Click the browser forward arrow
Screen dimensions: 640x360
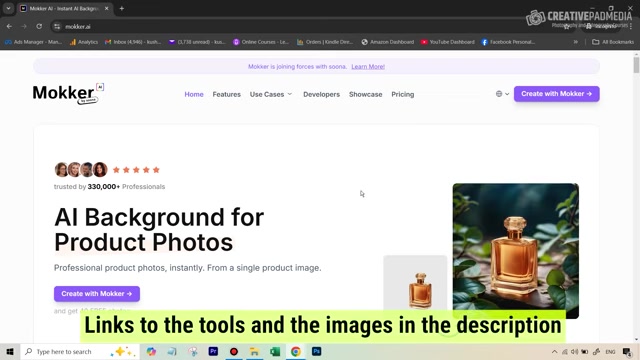[x=24, y=26]
